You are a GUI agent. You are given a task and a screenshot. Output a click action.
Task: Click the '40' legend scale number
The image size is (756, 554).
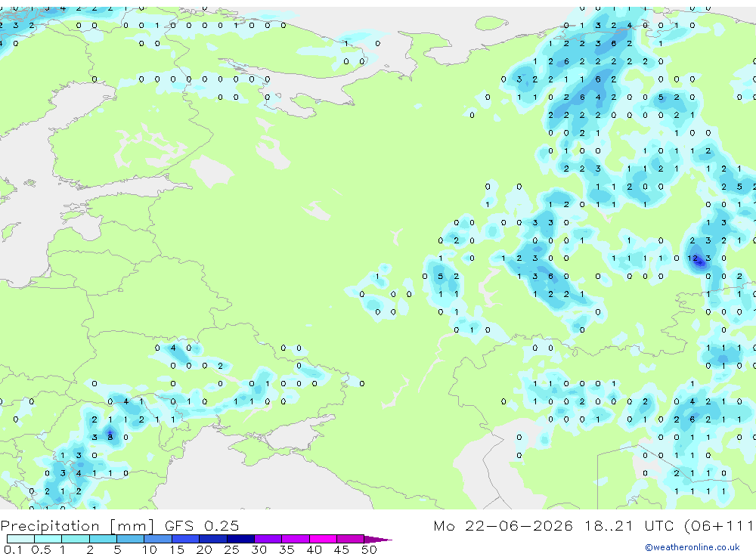point(314,549)
